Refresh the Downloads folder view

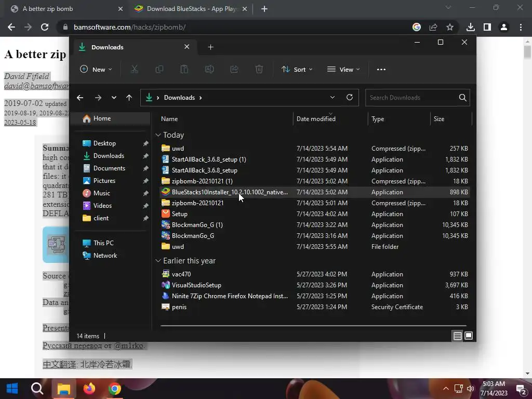pos(350,97)
